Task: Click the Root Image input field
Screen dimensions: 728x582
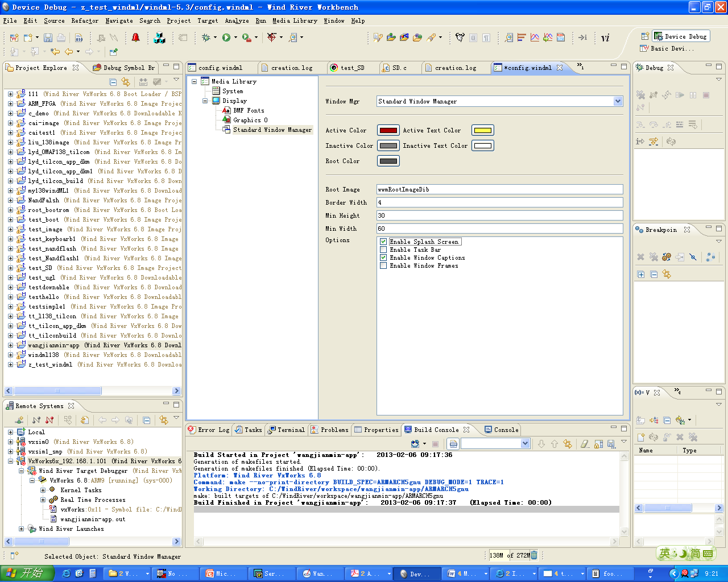Action: (499, 189)
